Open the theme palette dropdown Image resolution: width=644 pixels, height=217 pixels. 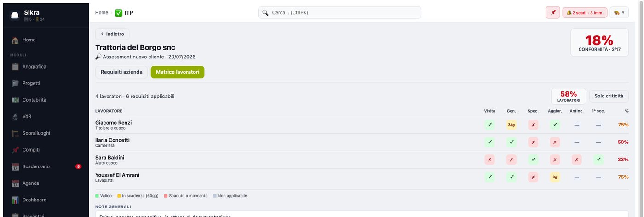tap(619, 12)
